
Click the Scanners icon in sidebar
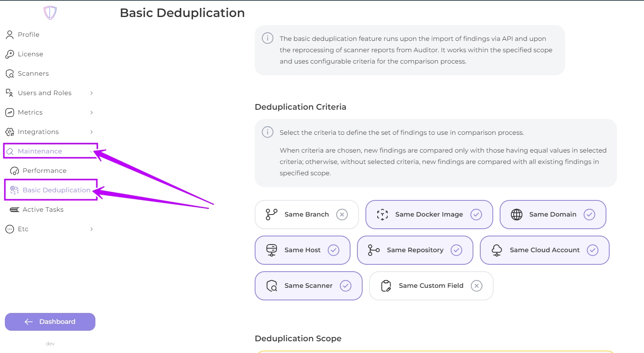tap(10, 74)
